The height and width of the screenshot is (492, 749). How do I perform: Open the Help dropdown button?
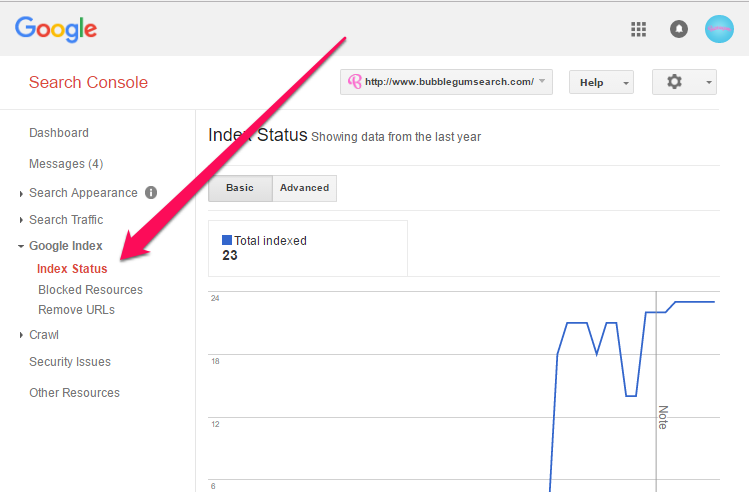pyautogui.click(x=601, y=82)
